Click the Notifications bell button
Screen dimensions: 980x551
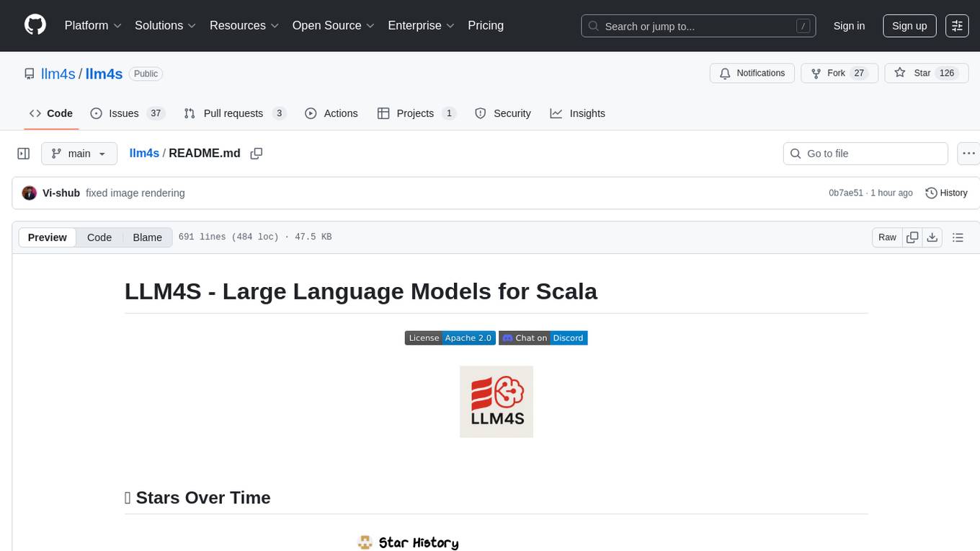coord(752,74)
